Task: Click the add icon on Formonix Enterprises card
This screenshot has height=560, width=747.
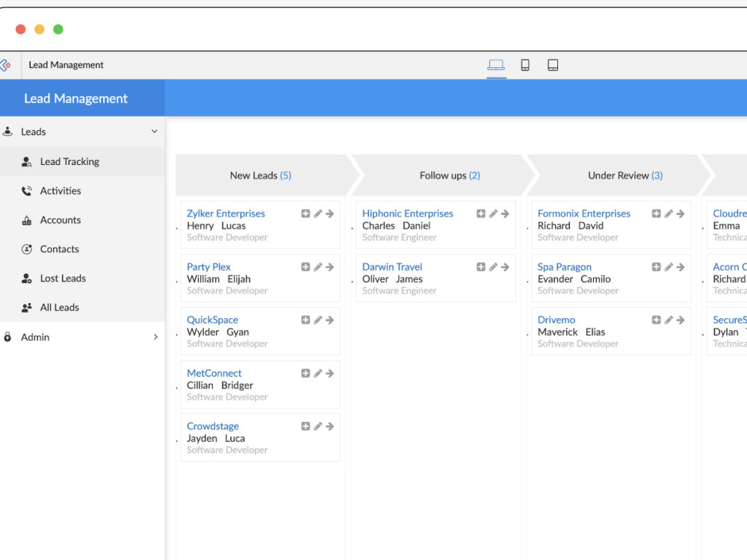Action: [656, 214]
